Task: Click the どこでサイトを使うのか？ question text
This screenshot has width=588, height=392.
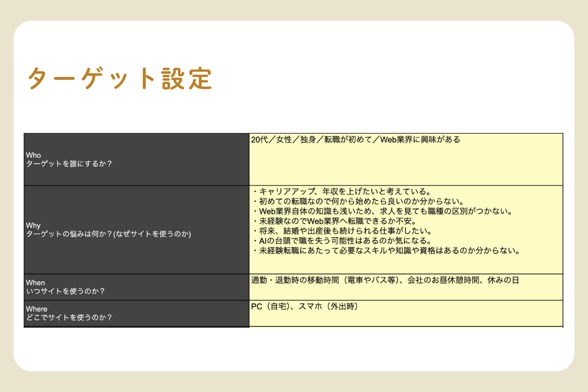Action: pos(69,318)
